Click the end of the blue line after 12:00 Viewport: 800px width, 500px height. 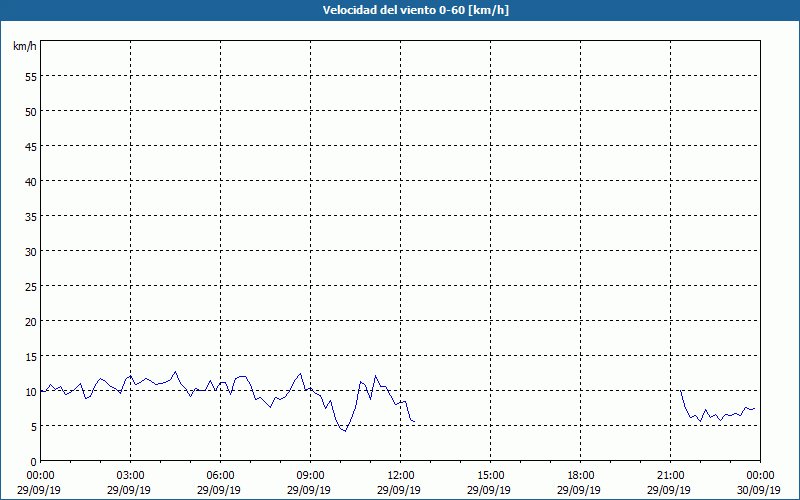pos(414,421)
